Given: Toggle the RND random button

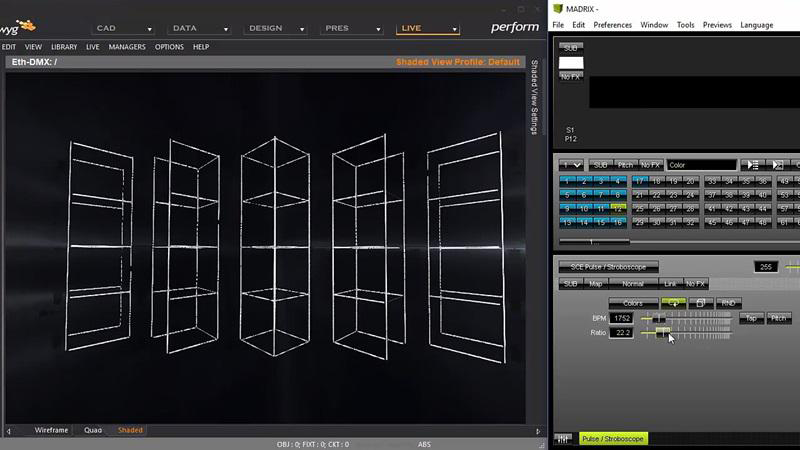Looking at the screenshot, I should [x=728, y=303].
